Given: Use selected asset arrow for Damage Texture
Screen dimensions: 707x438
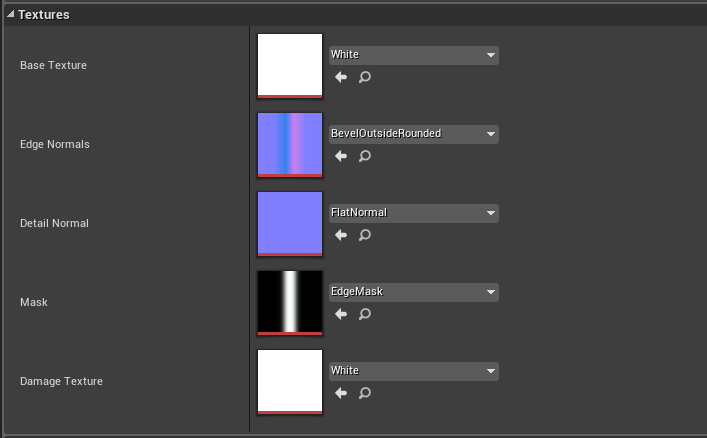Looking at the screenshot, I should [x=341, y=393].
